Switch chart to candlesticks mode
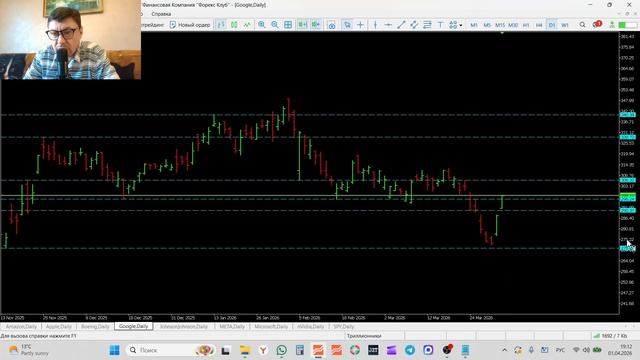Viewport: 640px width, 360px height. [234, 25]
